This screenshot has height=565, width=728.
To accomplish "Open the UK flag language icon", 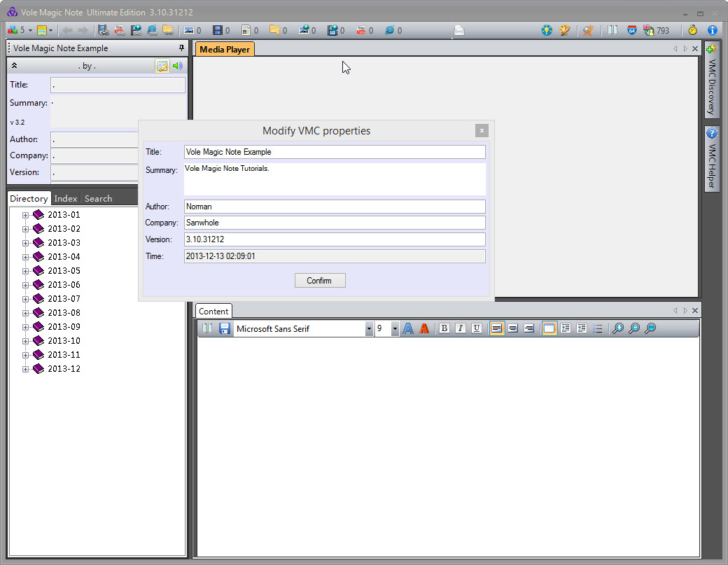I will click(x=648, y=30).
